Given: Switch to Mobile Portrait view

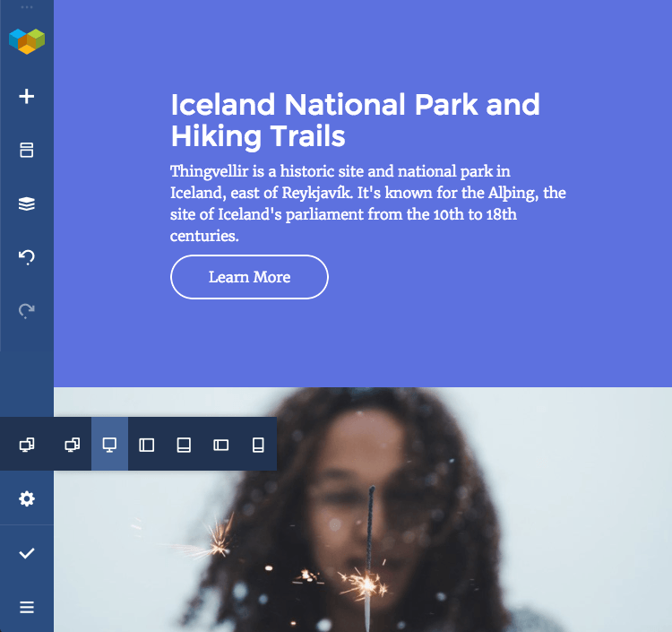Looking at the screenshot, I should 258,445.
